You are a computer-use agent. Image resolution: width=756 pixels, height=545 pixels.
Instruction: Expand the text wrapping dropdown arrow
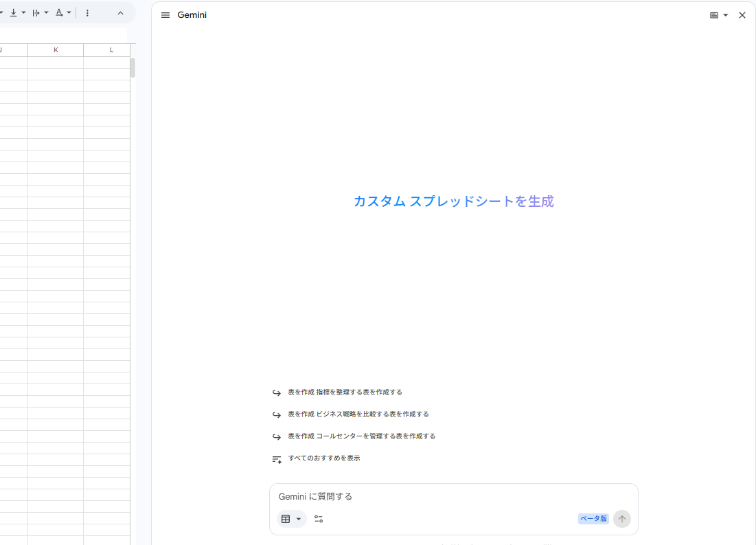46,12
